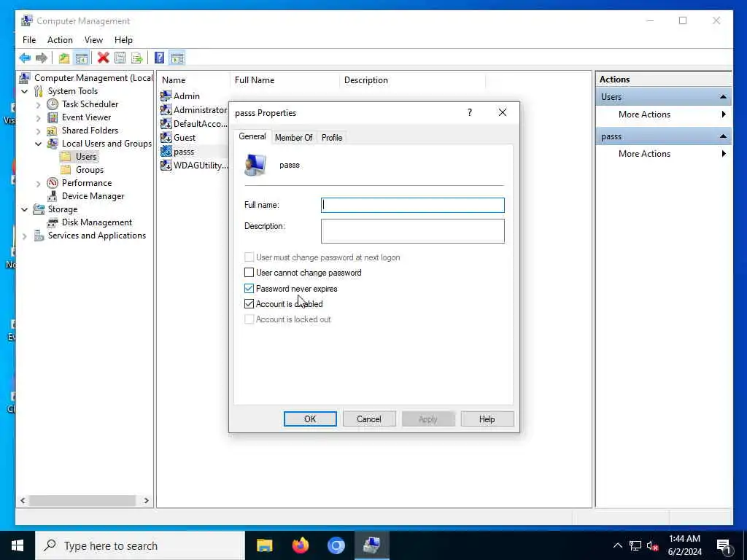Switch to the Profile tab
Viewport: 747px width, 560px height.
332,138
